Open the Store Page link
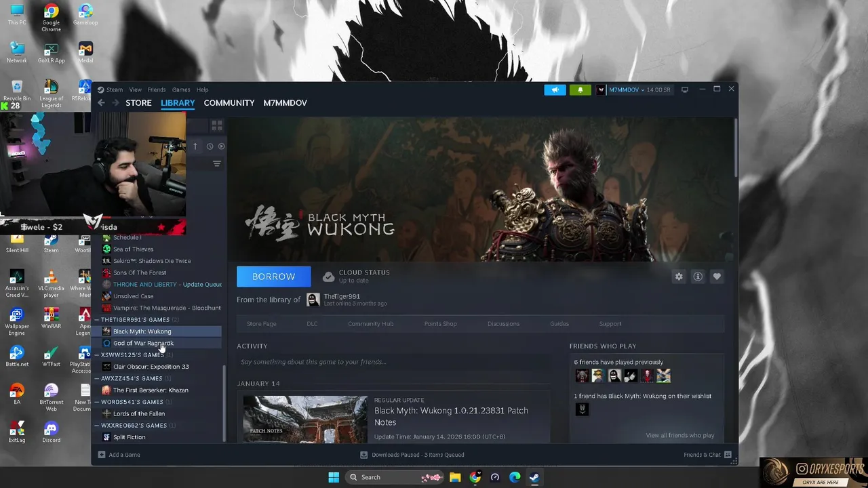The width and height of the screenshot is (868, 488). tap(261, 324)
